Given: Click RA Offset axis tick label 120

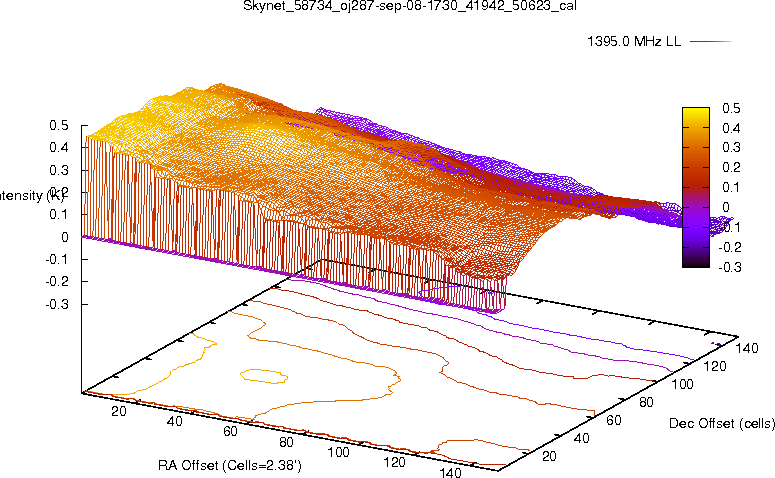Looking at the screenshot, I should pyautogui.click(x=394, y=462).
